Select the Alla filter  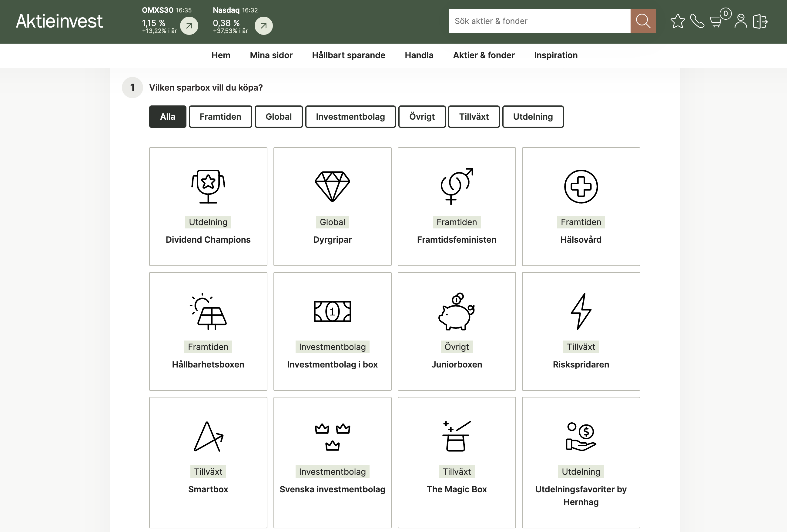point(168,117)
